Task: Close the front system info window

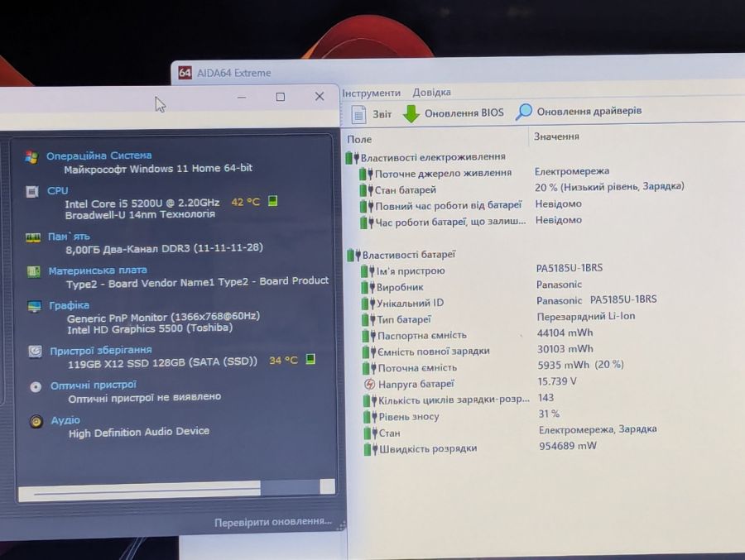Action: tap(320, 97)
